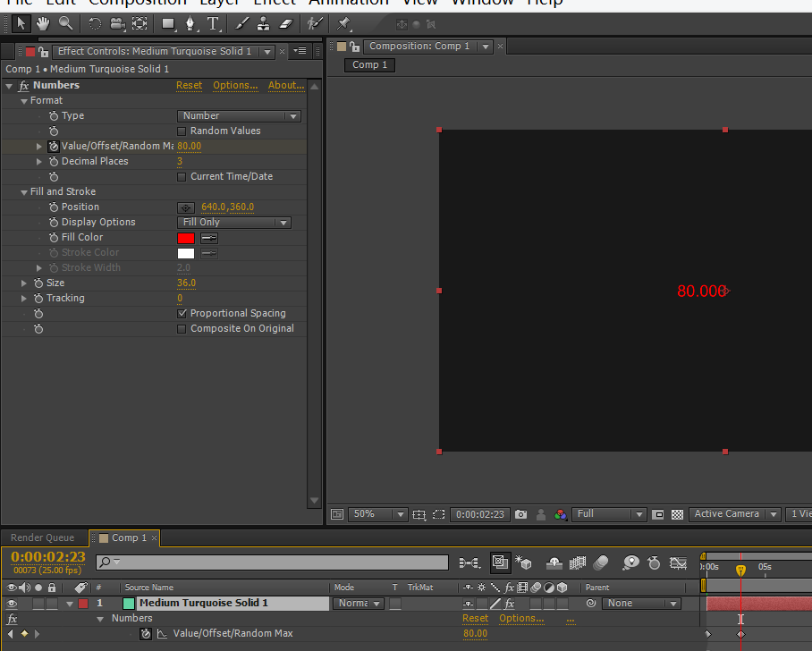812x651 pixels.
Task: Open the Type dropdown set to Number
Action: [239, 116]
